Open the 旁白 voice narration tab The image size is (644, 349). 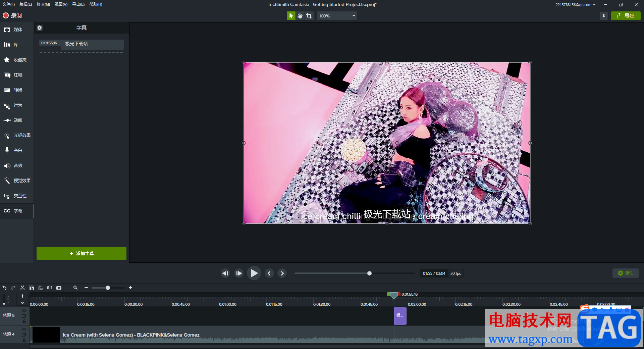pyautogui.click(x=16, y=151)
